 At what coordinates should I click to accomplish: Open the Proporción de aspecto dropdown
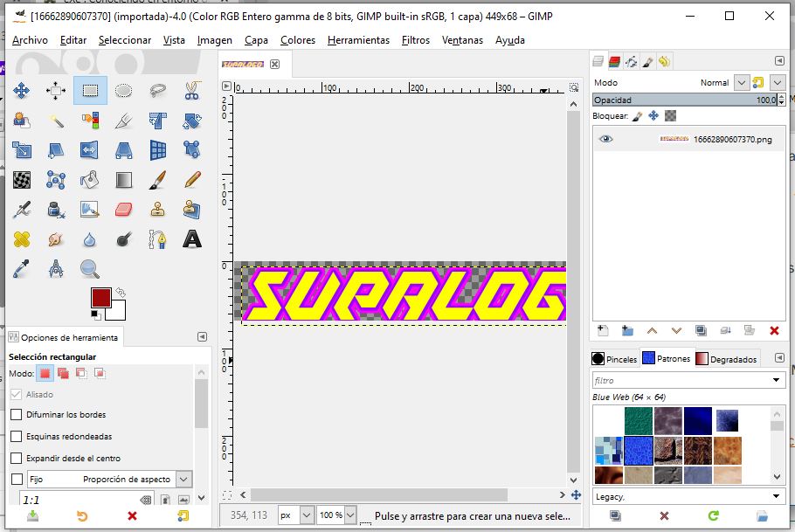(183, 480)
